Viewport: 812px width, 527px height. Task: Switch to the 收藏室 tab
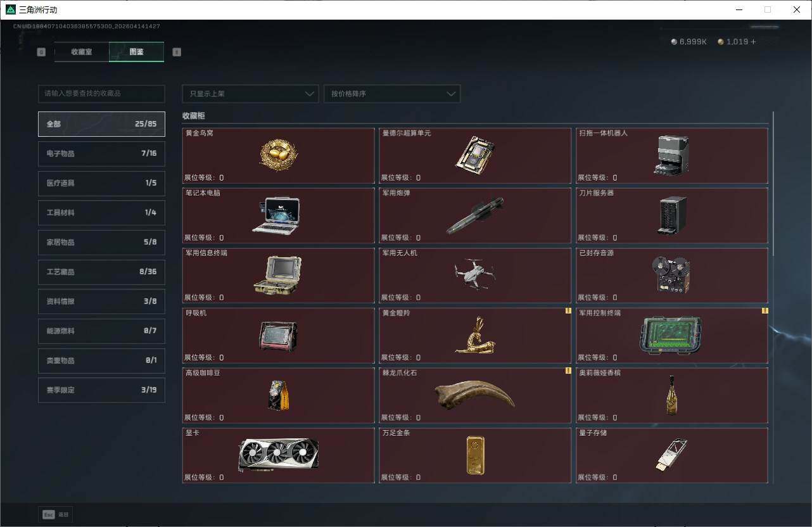82,52
